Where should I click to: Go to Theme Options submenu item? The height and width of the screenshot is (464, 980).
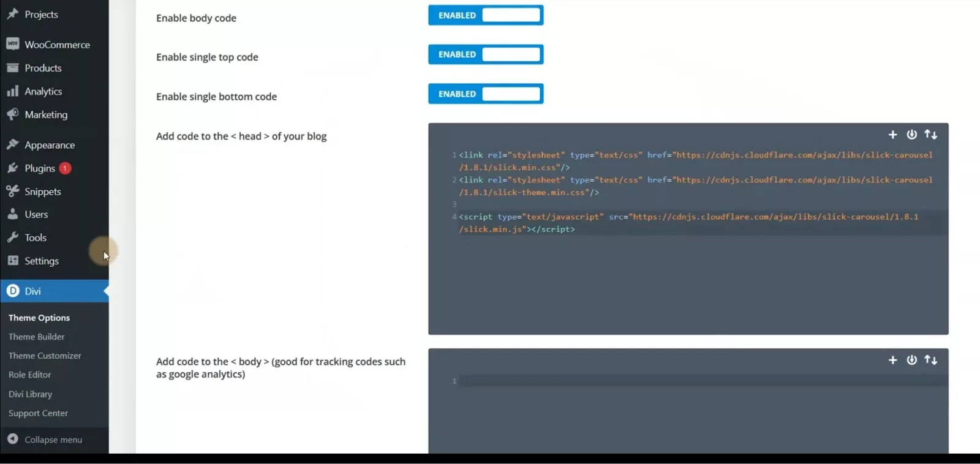point(39,318)
